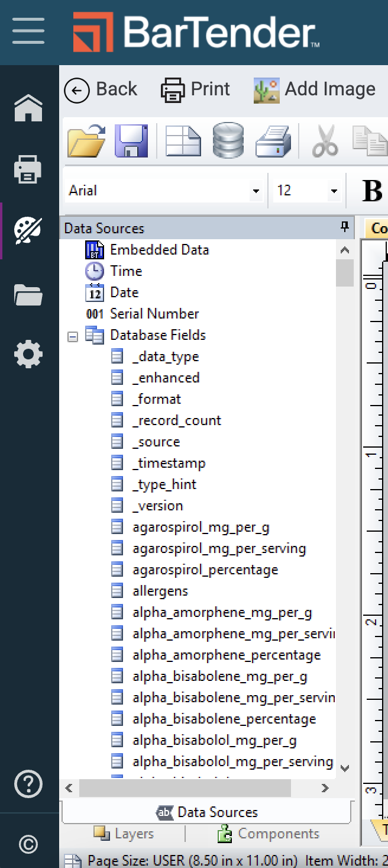Collapse the Database Fields tree node

coord(73,336)
